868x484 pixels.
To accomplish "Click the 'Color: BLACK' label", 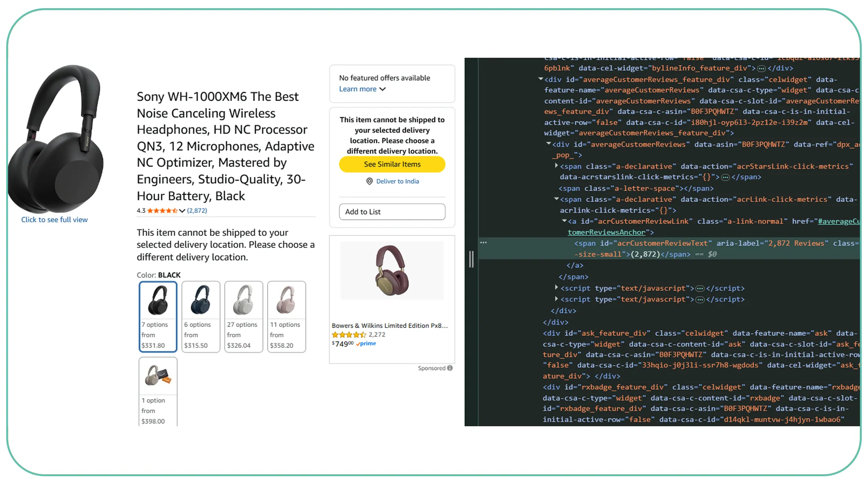I will pyautogui.click(x=159, y=275).
